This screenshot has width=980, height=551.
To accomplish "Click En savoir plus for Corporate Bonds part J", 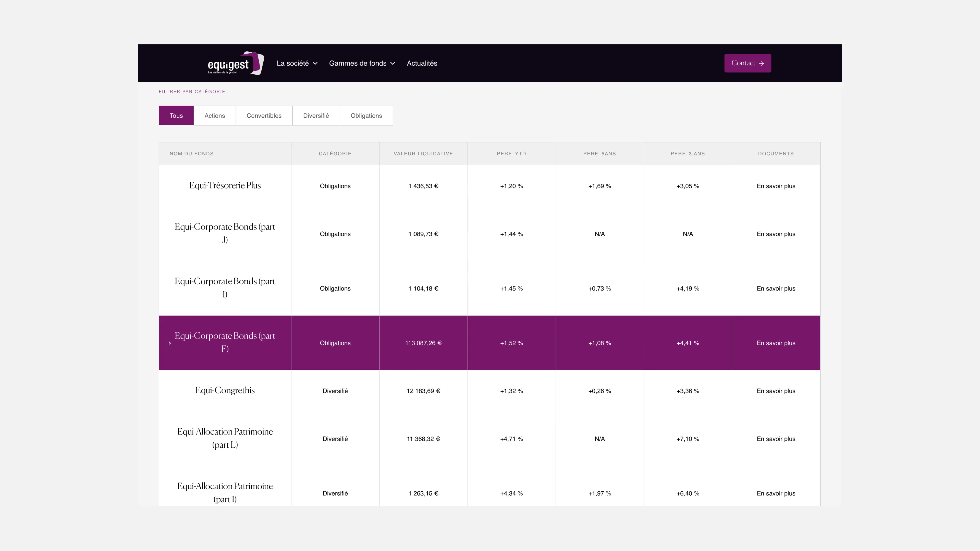I will (x=776, y=234).
